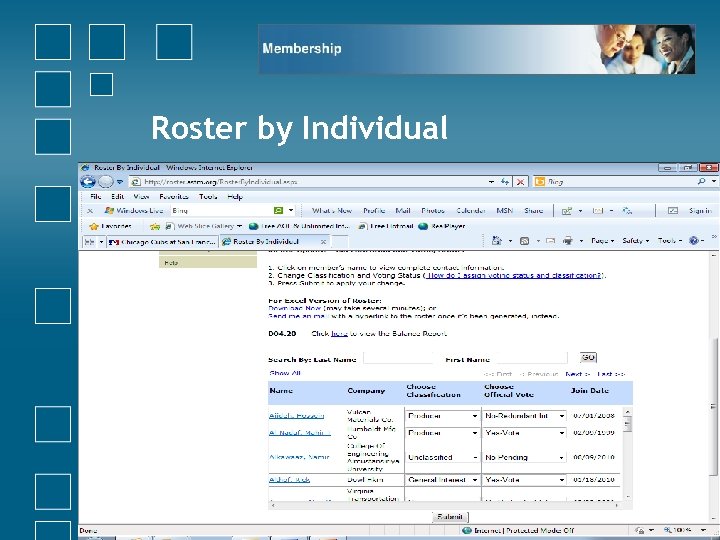Open the recent pages arrow beside Forward

click(120, 182)
